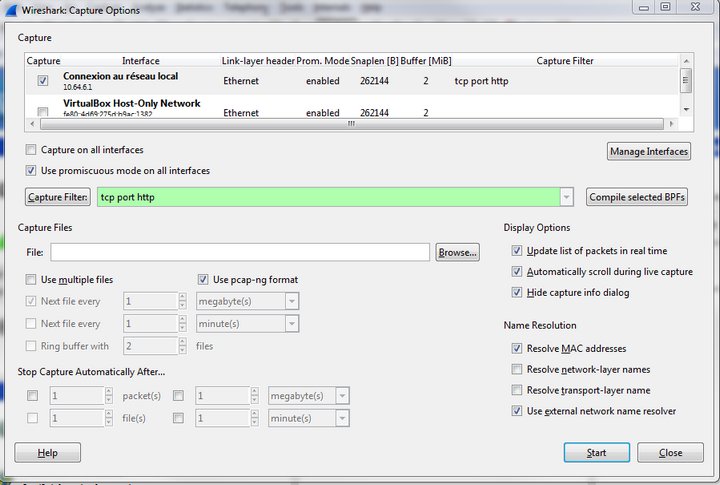
Task: Enable Capture on all interfaces checkbox
Action: 33,150
